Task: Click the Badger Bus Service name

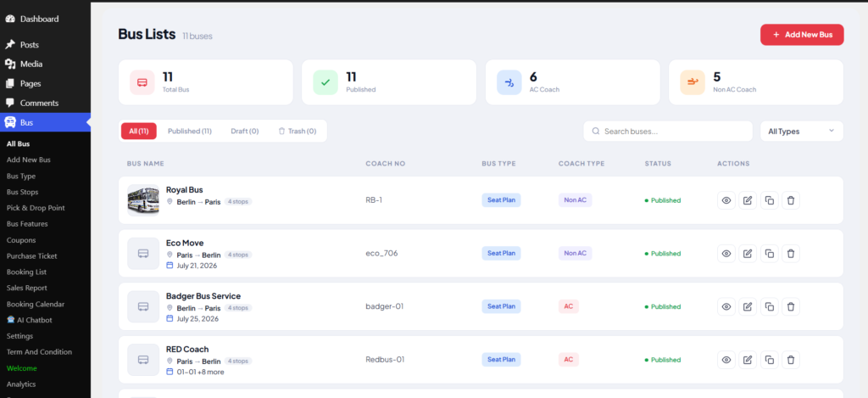Action: pos(203,296)
